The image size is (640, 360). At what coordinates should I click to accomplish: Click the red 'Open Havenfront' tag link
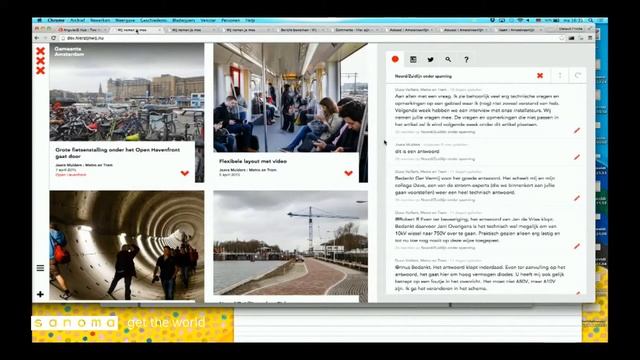point(71,175)
